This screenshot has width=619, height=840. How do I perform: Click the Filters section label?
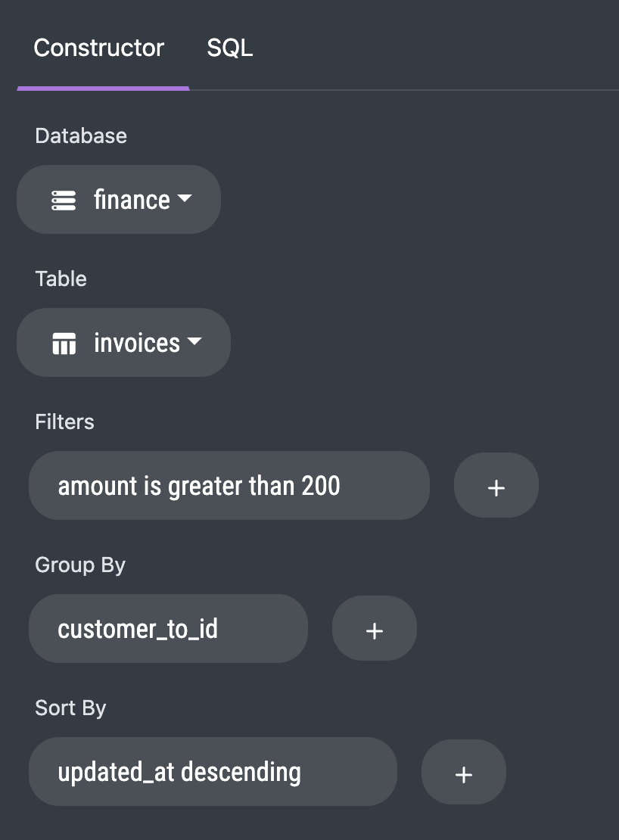point(64,422)
